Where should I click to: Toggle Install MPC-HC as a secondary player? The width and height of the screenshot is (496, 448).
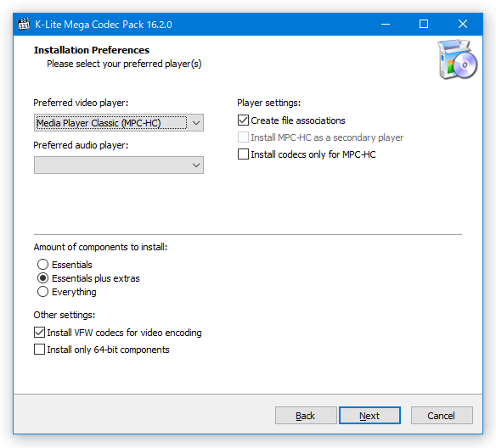tap(243, 137)
